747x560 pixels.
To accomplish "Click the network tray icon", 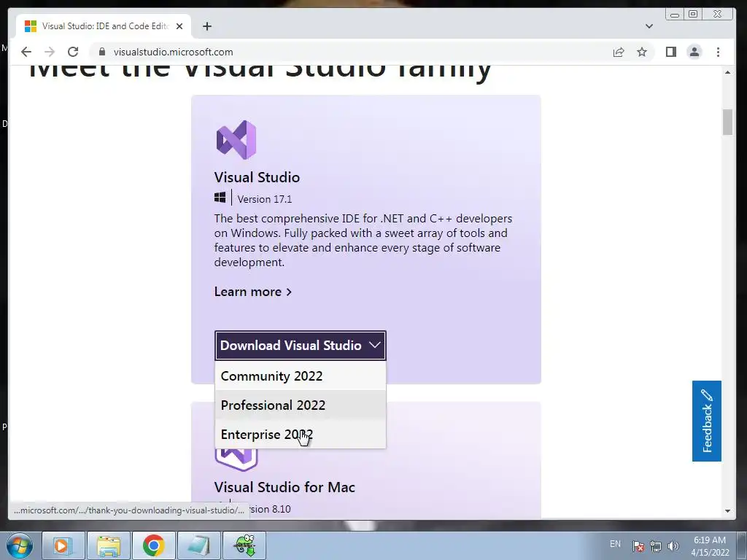I will (656, 546).
